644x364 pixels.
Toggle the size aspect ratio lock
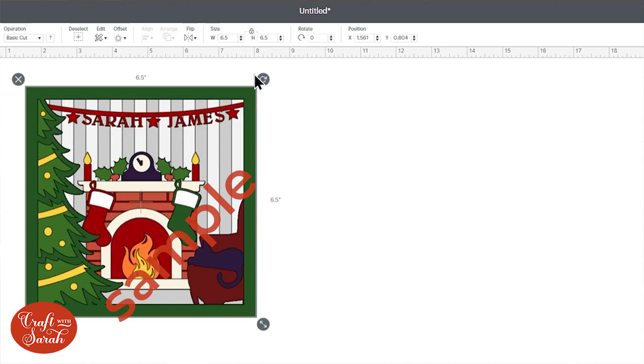[251, 32]
